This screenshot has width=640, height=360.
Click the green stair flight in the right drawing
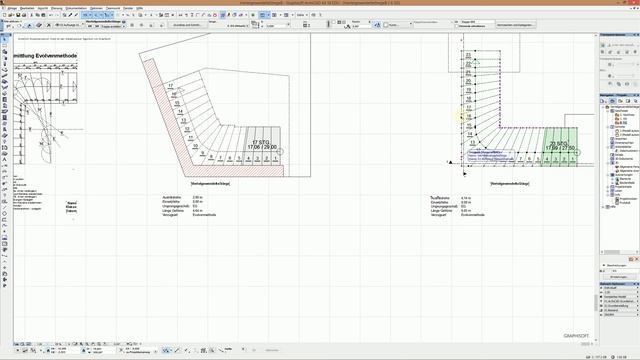point(560,146)
